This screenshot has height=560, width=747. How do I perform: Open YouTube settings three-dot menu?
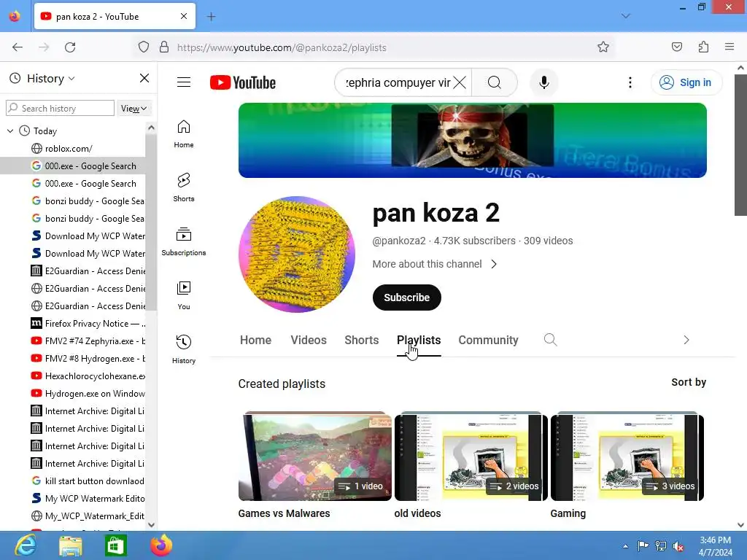tap(630, 82)
